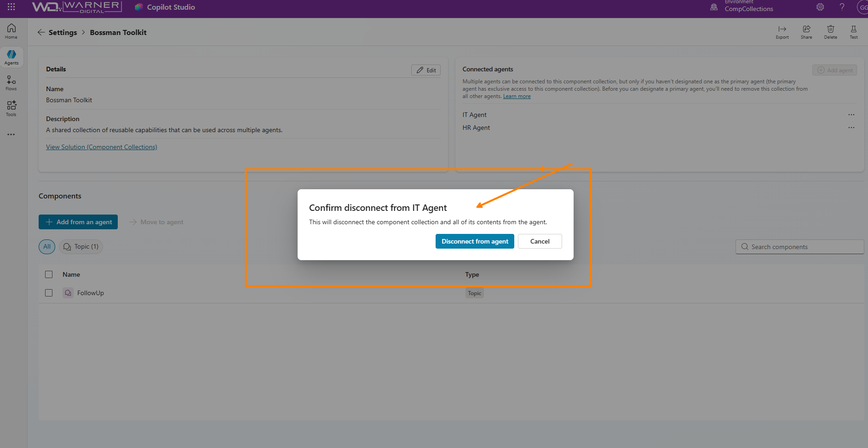
Task: Click the collection description text
Action: pos(164,130)
